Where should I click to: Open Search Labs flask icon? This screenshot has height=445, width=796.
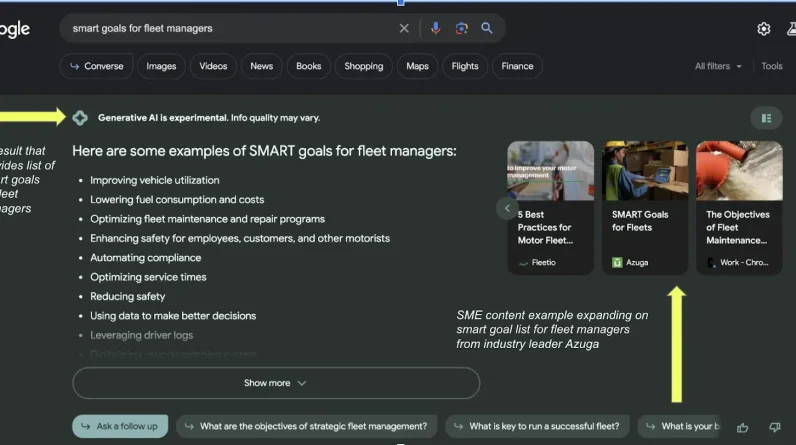tap(791, 29)
